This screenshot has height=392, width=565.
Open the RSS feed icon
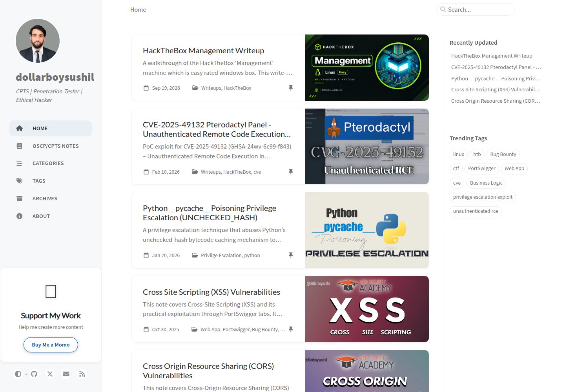point(82,374)
